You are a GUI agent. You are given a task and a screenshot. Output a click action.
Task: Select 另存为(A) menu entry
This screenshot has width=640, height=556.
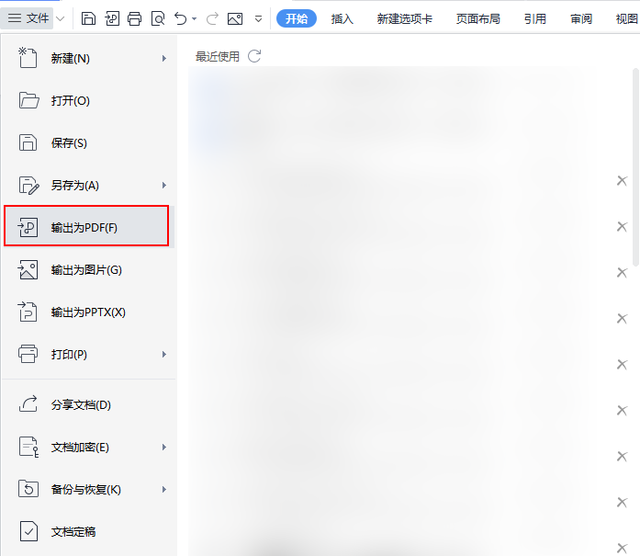(x=90, y=185)
